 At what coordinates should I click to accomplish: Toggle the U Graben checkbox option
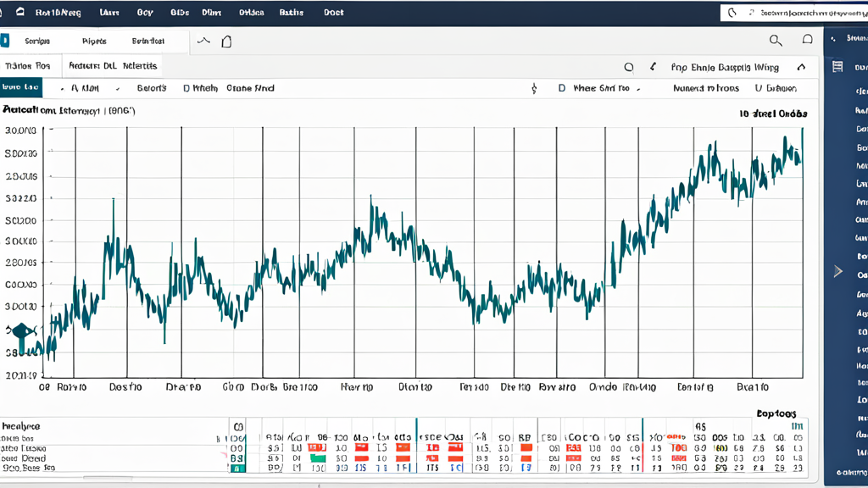(759, 88)
